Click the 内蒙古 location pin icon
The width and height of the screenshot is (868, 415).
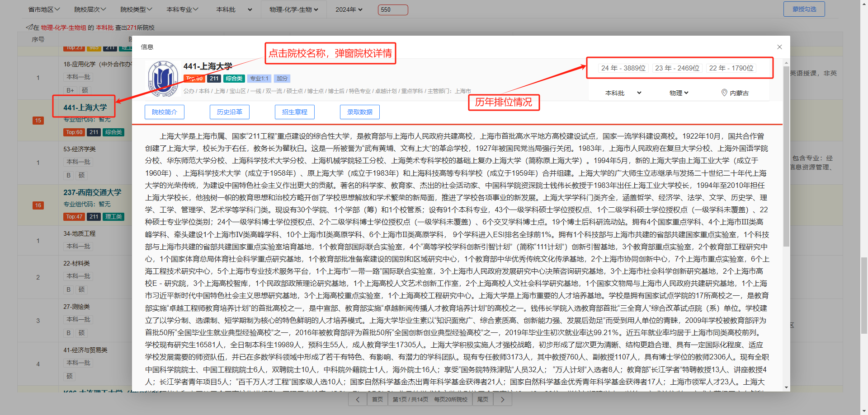[x=724, y=93]
